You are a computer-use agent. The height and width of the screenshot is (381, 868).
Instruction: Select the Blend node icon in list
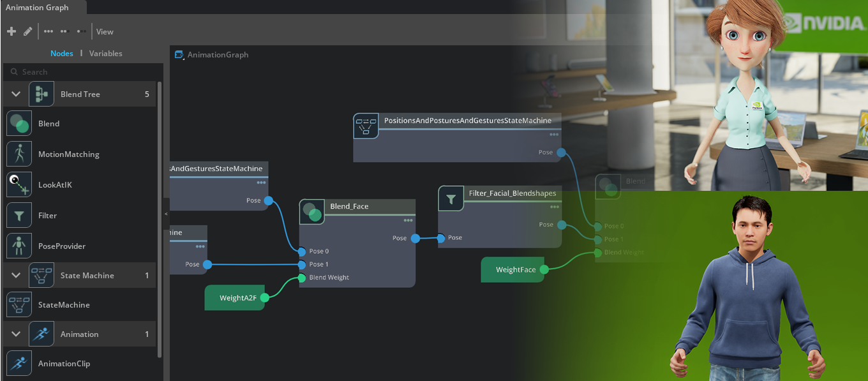coord(19,124)
